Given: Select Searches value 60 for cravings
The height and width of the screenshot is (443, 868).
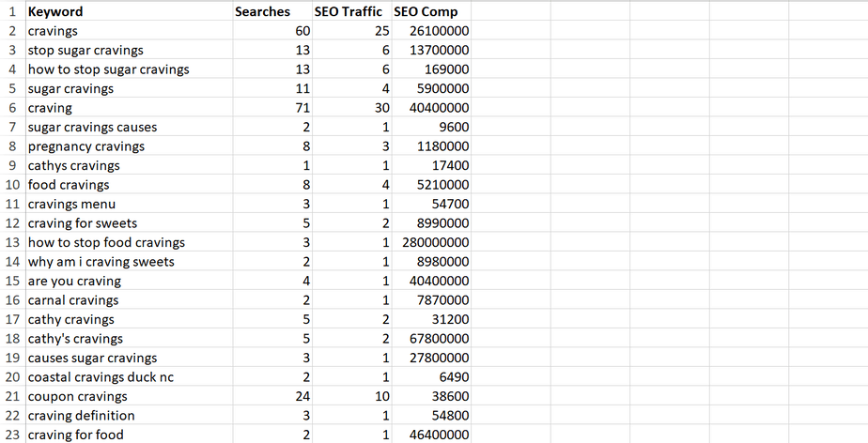Looking at the screenshot, I should [272, 30].
